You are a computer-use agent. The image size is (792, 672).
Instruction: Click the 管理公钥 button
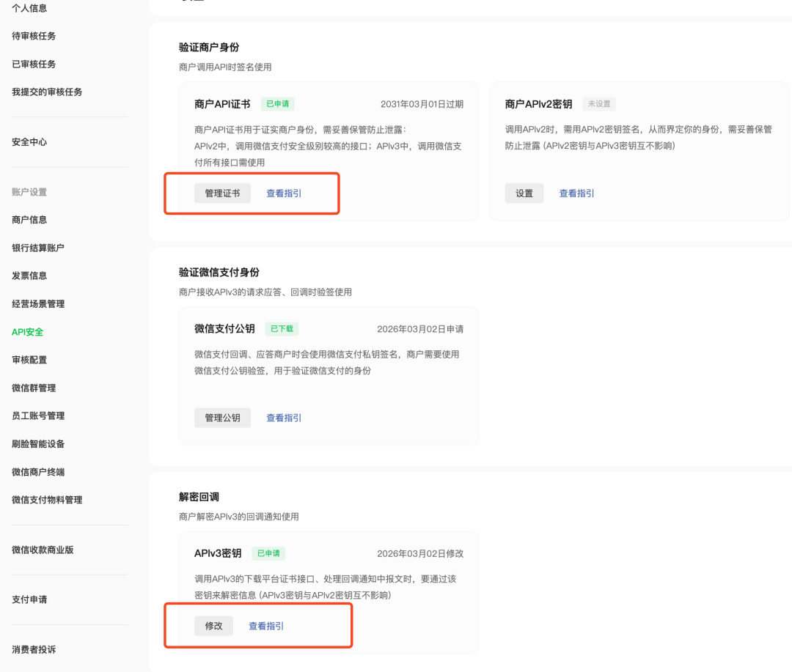[222, 418]
